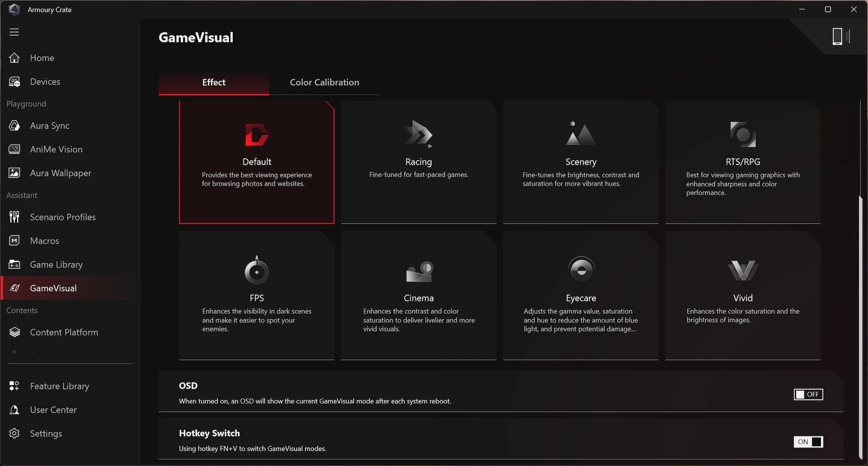Select AniMe Vision in the sidebar
Screen dimensions: 868x466
click(x=56, y=149)
